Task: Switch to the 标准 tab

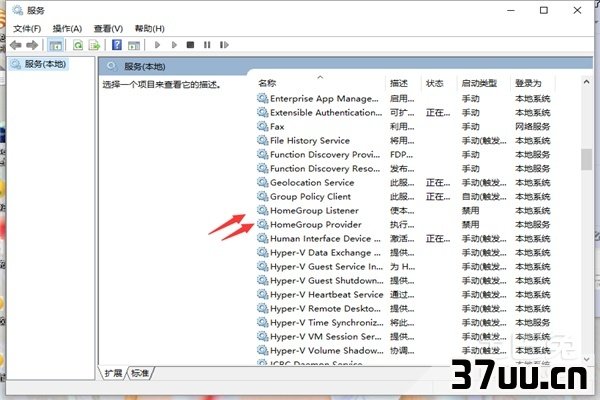Action: tap(140, 373)
